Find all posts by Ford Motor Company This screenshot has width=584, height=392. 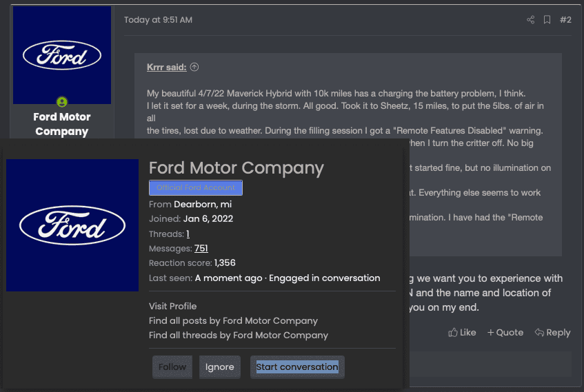[233, 320]
